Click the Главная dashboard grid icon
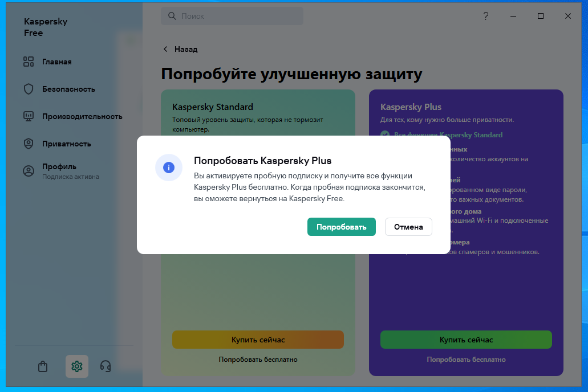588x392 pixels. coord(29,62)
